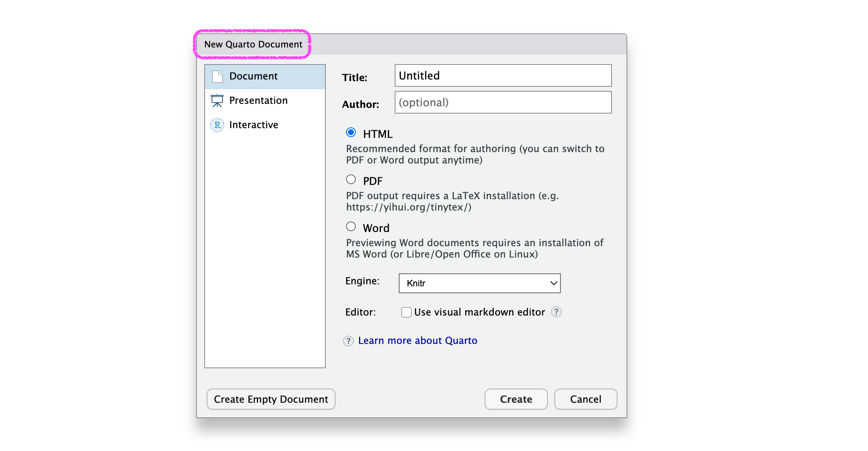Select the PDF output format
The width and height of the screenshot is (868, 451).
pos(351,180)
